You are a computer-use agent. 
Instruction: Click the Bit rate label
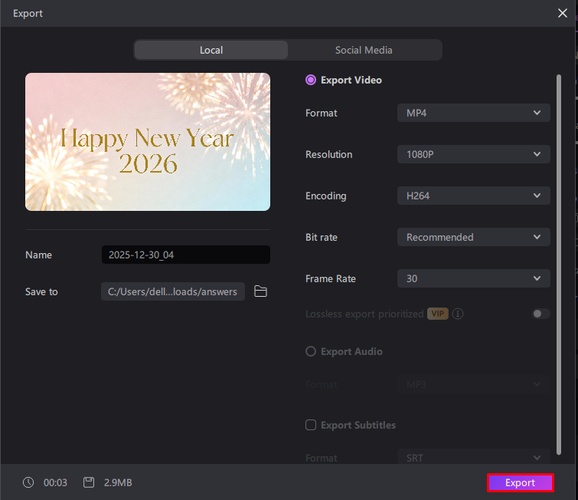pyautogui.click(x=321, y=237)
